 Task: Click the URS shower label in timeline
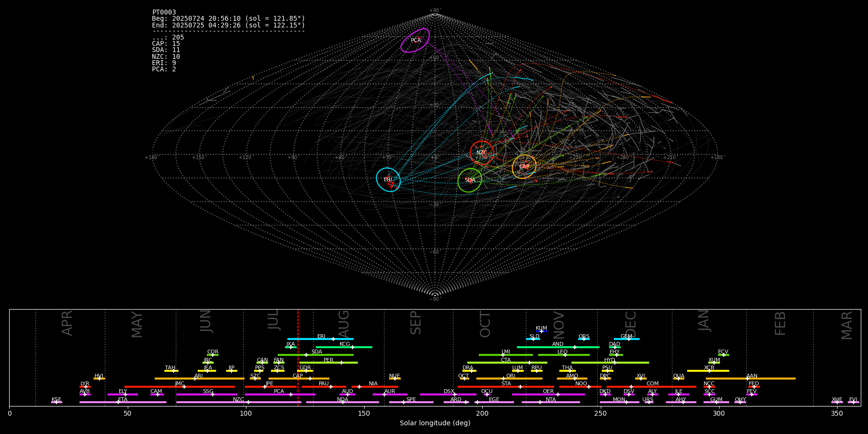tap(648, 400)
